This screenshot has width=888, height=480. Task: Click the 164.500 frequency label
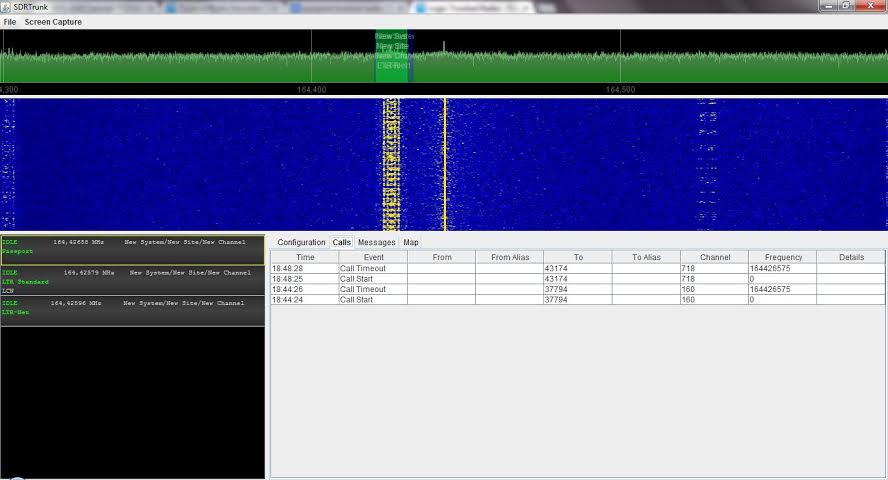coord(620,89)
